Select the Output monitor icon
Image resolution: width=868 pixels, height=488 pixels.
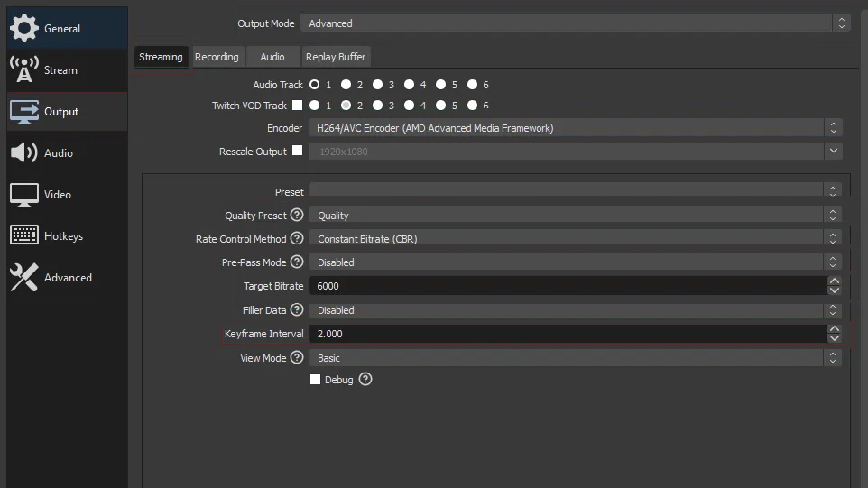pyautogui.click(x=23, y=111)
